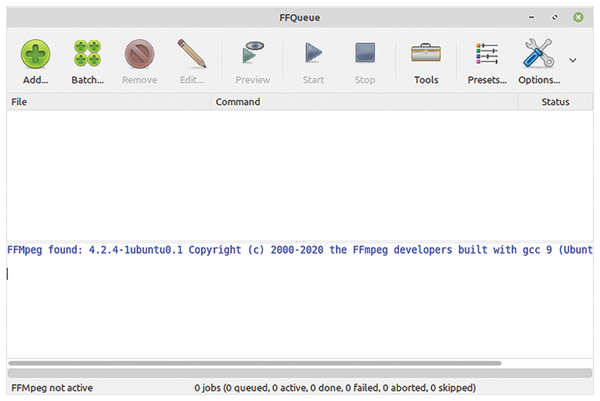
Task: Click the FFMpeg found console text line
Action: [300, 250]
